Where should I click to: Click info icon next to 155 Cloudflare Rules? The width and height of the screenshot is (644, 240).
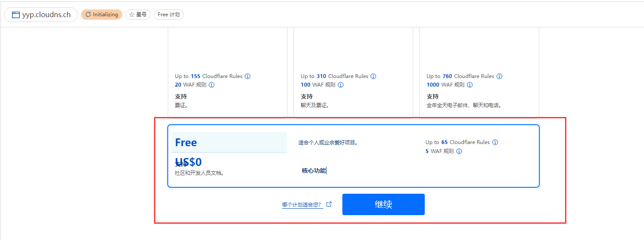(x=248, y=76)
